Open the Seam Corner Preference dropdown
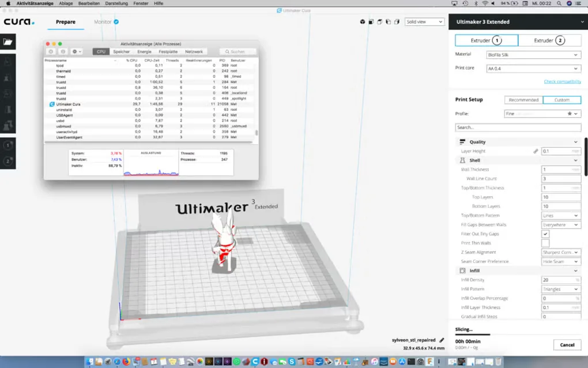The height and width of the screenshot is (368, 588). point(561,261)
